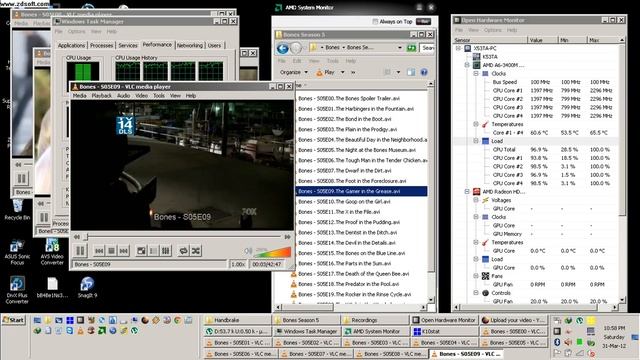
Task: Click VLC previous track button
Action: [x=99, y=251]
